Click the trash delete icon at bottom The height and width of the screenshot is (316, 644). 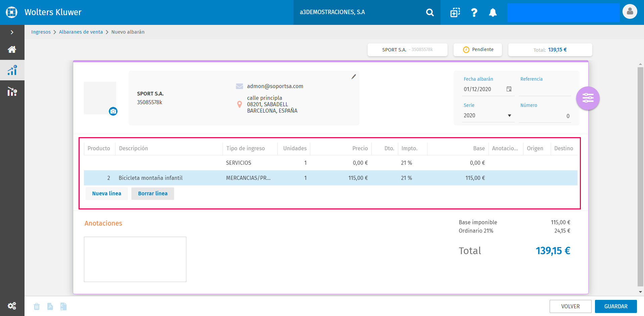tap(37, 306)
